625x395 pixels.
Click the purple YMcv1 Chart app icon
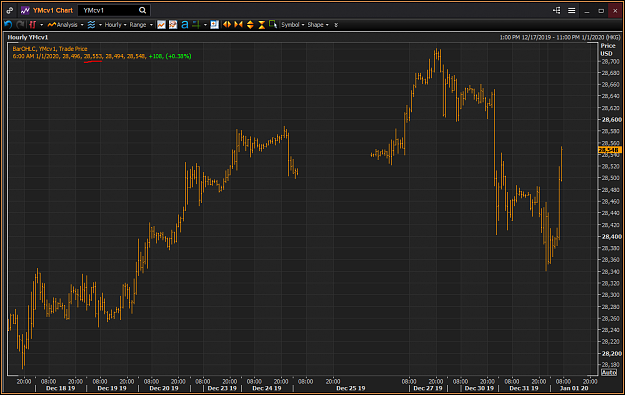tap(25, 10)
